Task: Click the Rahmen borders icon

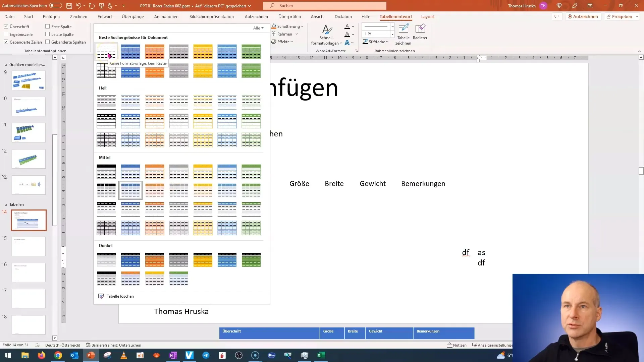Action: (274, 34)
